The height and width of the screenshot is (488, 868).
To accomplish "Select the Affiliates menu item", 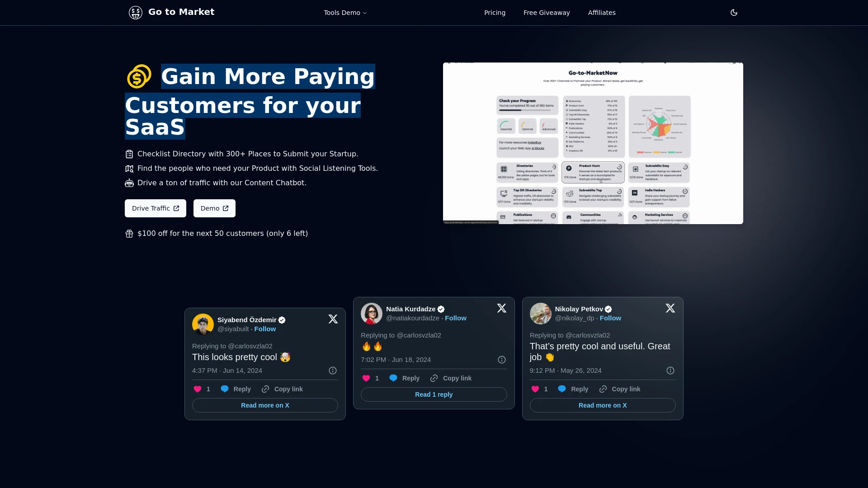I will pyautogui.click(x=602, y=13).
